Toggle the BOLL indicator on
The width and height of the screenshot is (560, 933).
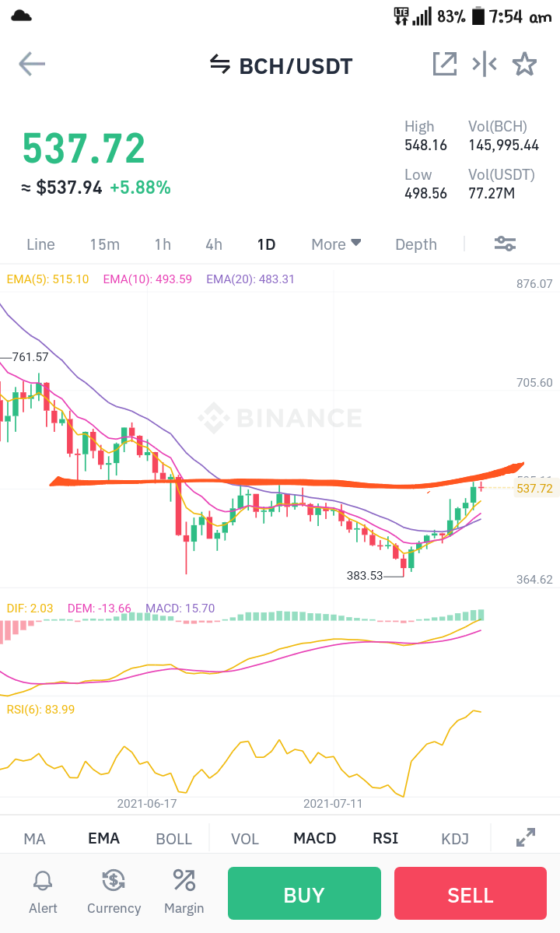[x=173, y=838]
